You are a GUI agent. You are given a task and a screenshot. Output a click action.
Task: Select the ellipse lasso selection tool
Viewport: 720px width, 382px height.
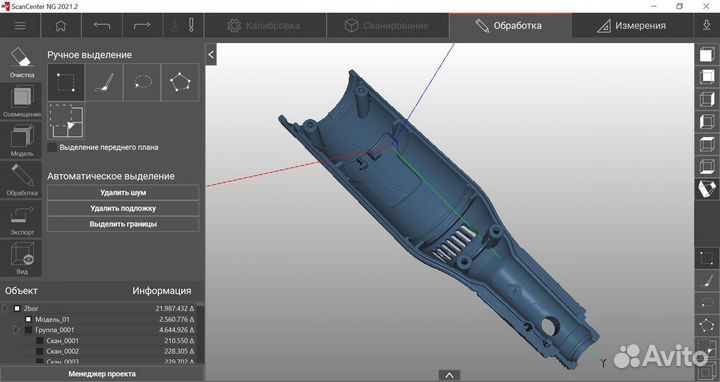[142, 82]
